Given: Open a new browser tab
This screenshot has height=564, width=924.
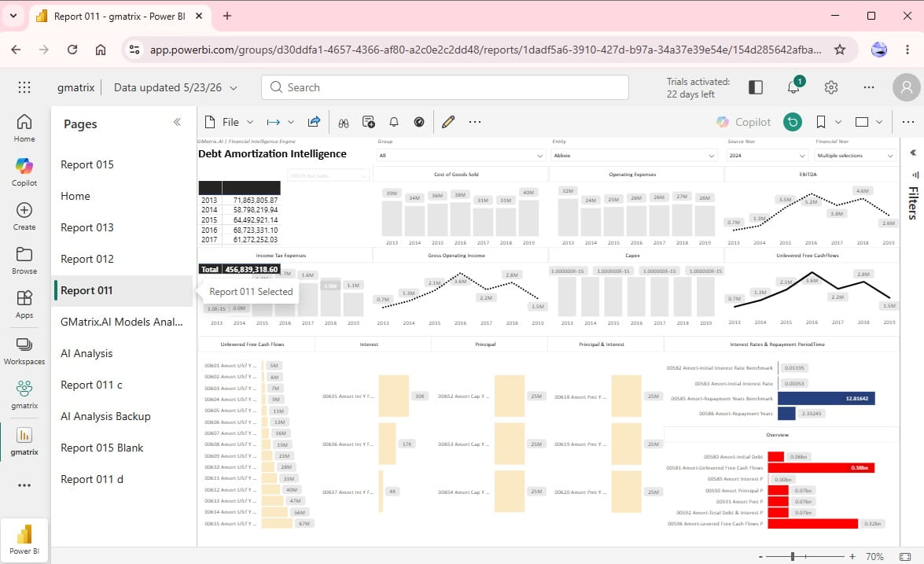Looking at the screenshot, I should (227, 16).
